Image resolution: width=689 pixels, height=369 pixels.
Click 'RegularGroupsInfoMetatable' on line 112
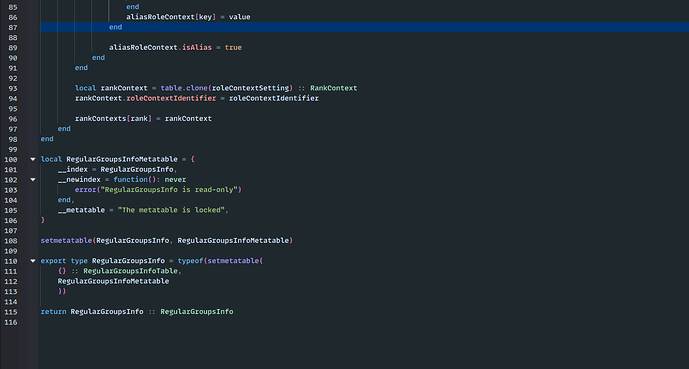pyautogui.click(x=113, y=281)
